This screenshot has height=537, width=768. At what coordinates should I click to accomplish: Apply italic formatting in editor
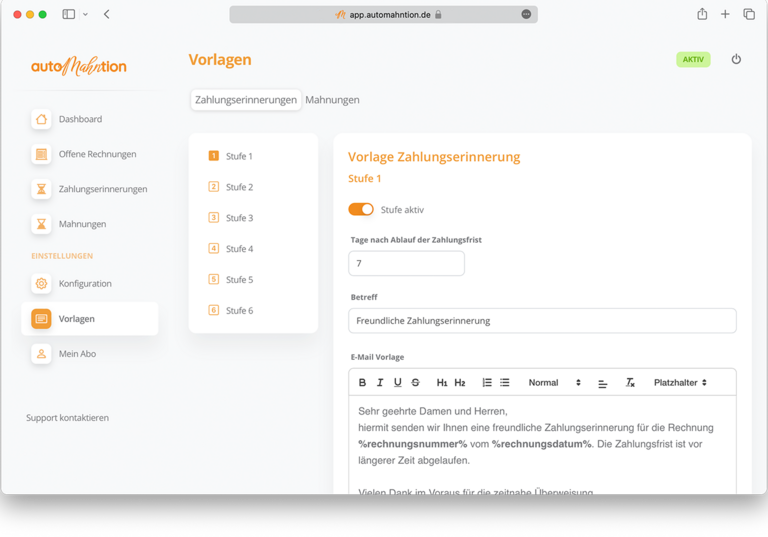(x=380, y=383)
